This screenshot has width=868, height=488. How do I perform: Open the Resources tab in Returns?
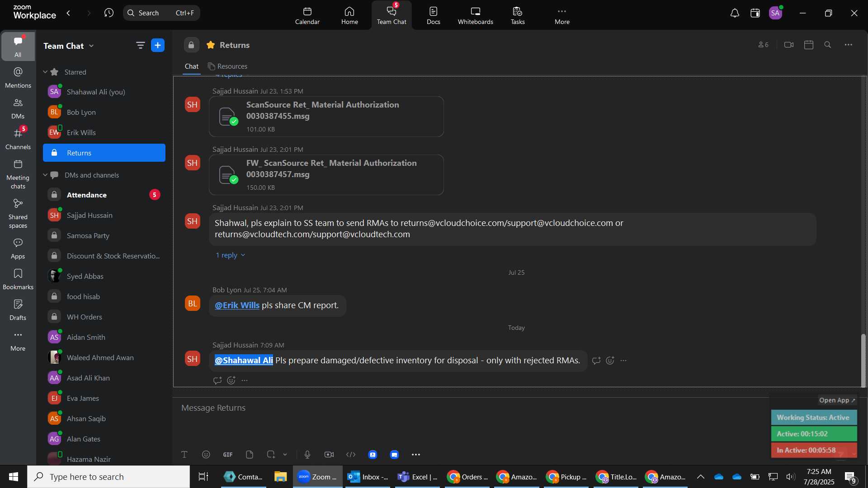click(x=227, y=66)
